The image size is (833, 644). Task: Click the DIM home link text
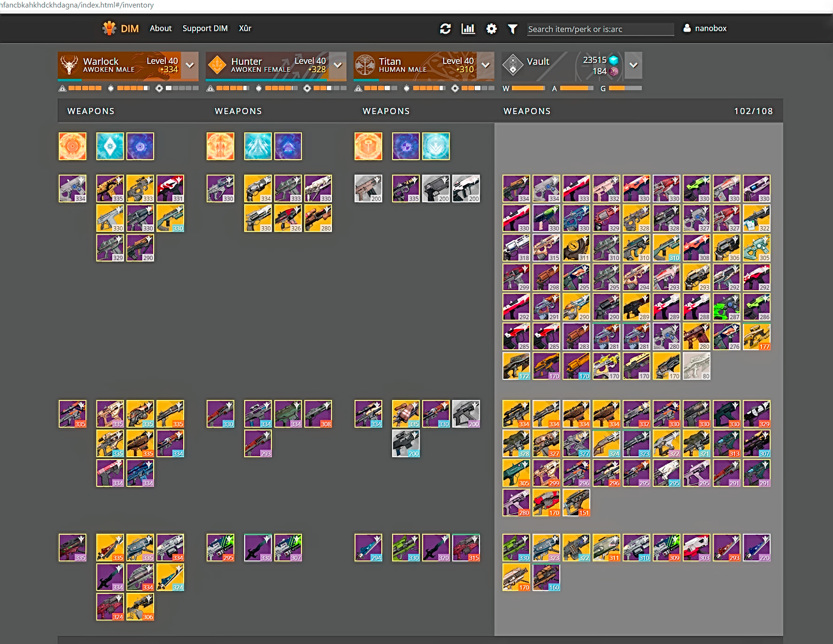(130, 29)
